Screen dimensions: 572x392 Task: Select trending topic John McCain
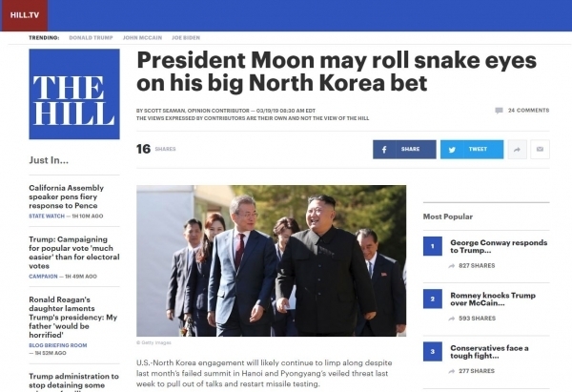(x=142, y=37)
